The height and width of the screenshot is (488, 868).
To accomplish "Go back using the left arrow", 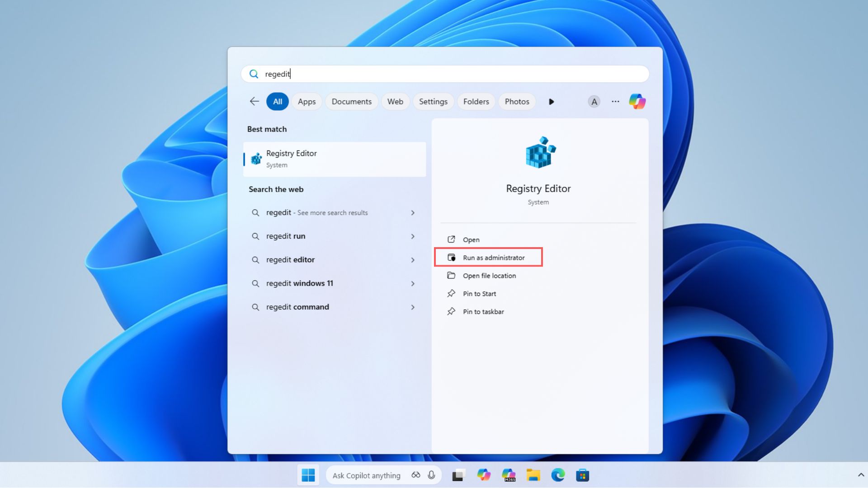I will [x=254, y=101].
